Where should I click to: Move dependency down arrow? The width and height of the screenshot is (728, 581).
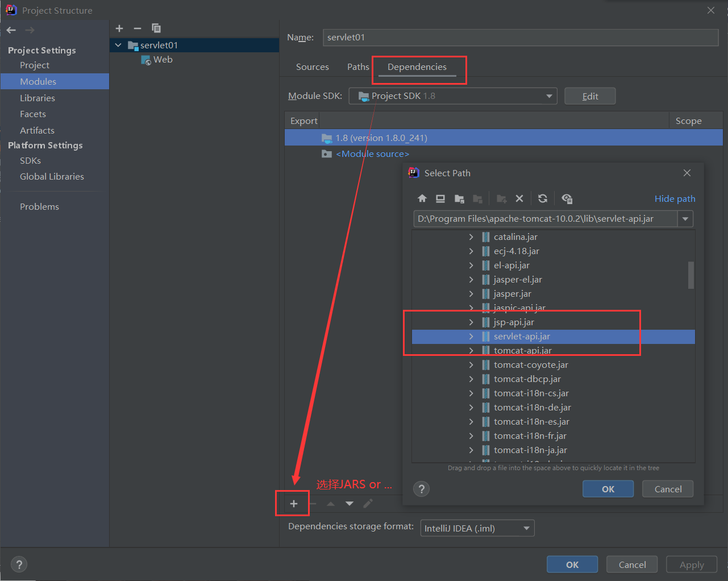point(350,504)
